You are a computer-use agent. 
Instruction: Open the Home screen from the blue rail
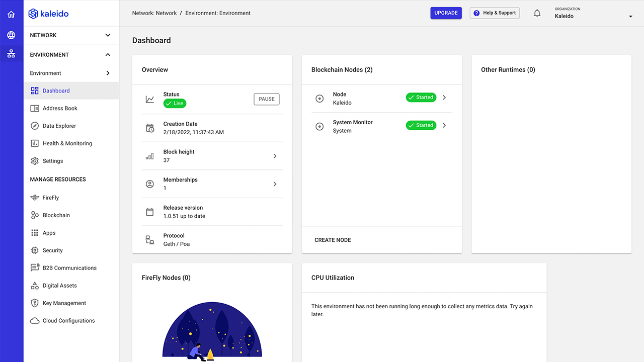coord(11,14)
